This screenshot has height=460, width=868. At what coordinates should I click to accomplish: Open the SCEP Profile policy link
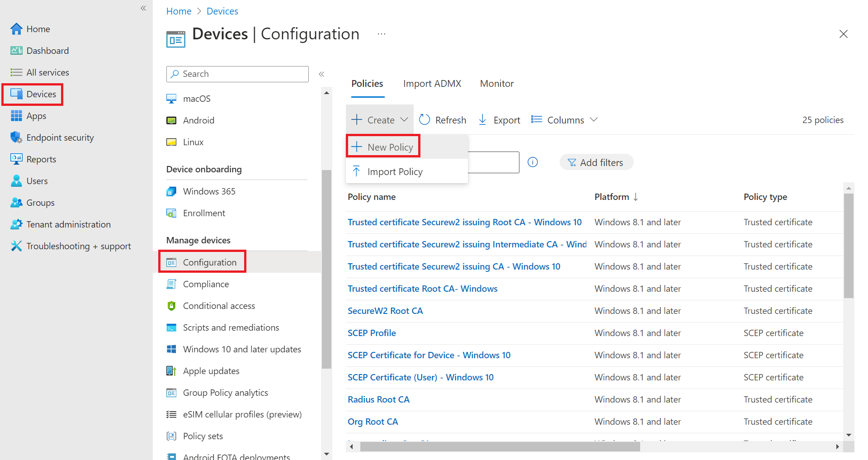(372, 333)
